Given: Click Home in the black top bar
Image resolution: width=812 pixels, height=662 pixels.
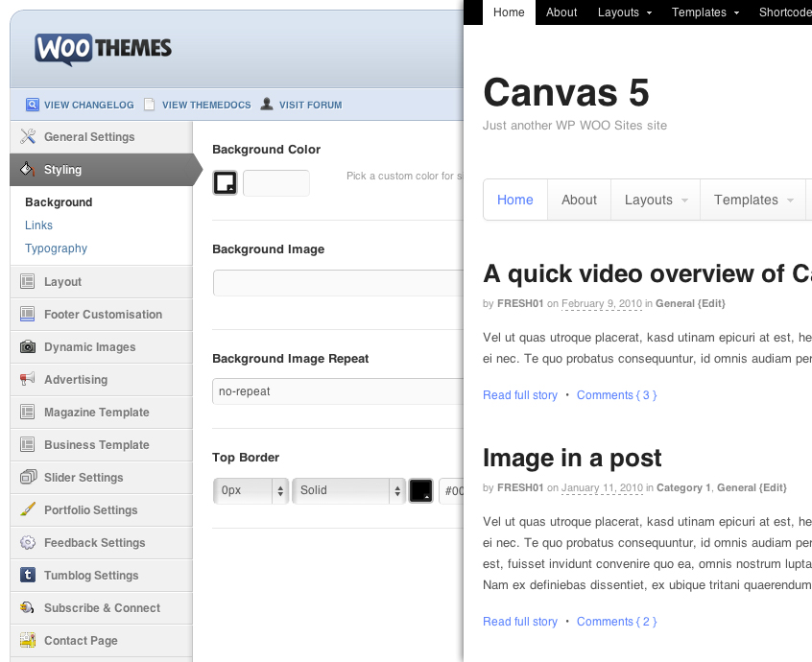Looking at the screenshot, I should pos(509,12).
